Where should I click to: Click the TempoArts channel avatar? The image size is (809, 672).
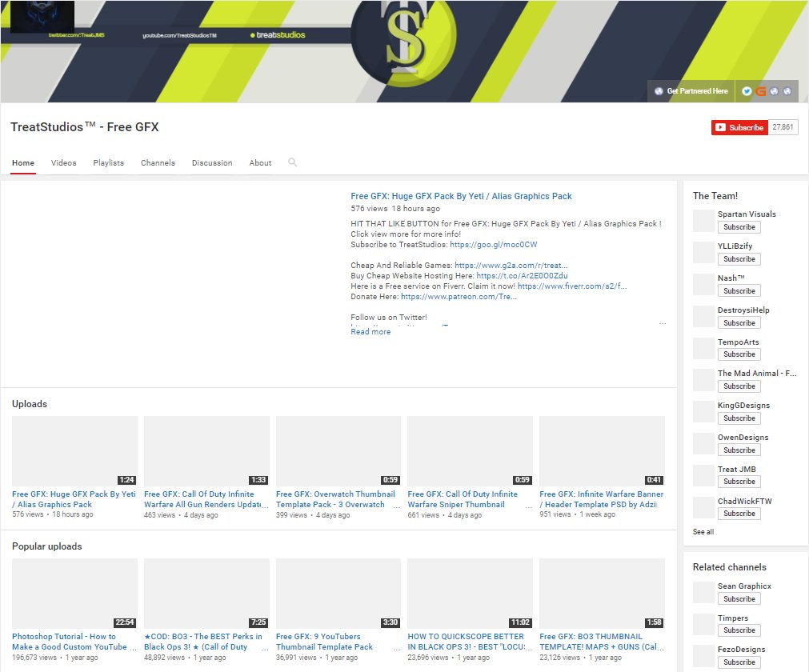pos(703,349)
